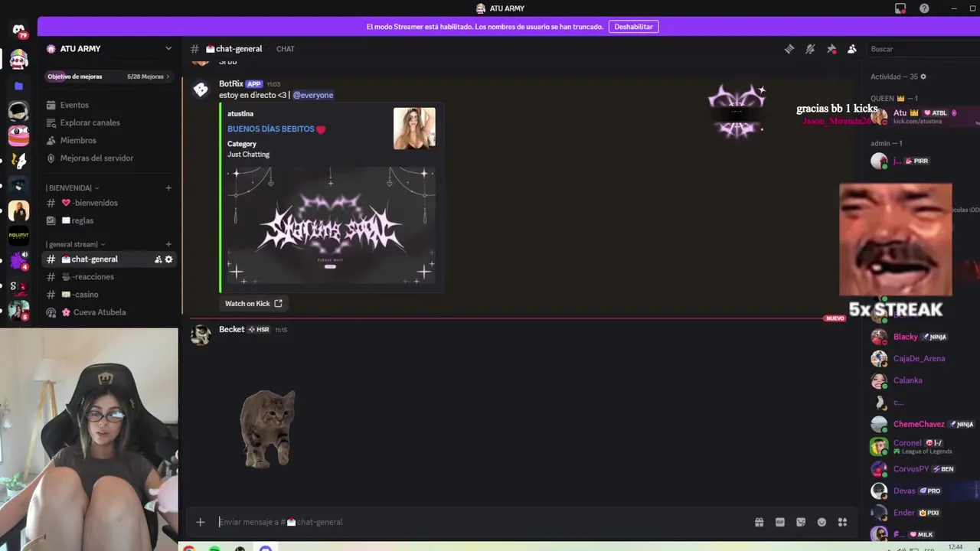The height and width of the screenshot is (551, 980).
Task: Open emoji picker smiley
Action: tap(822, 522)
